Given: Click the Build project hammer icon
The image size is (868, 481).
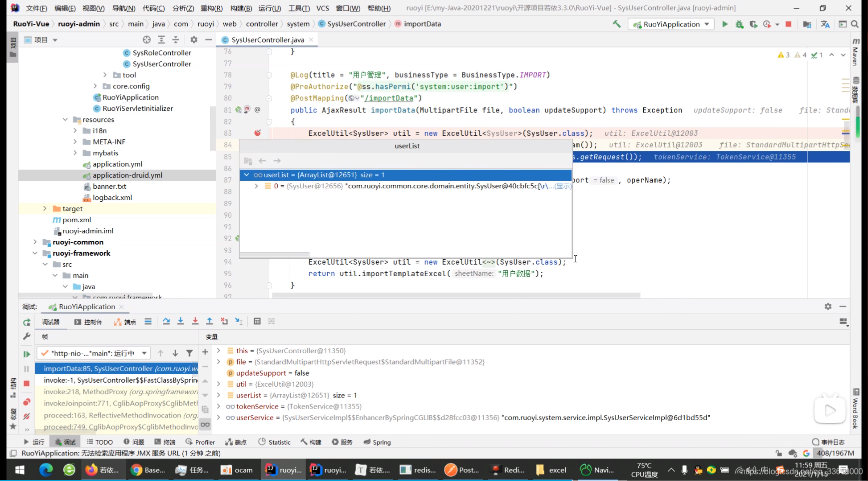Looking at the screenshot, I should click(x=617, y=24).
